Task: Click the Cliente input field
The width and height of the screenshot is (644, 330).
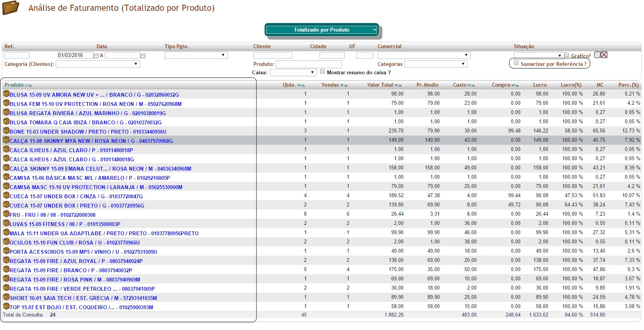Action: pyautogui.click(x=272, y=55)
